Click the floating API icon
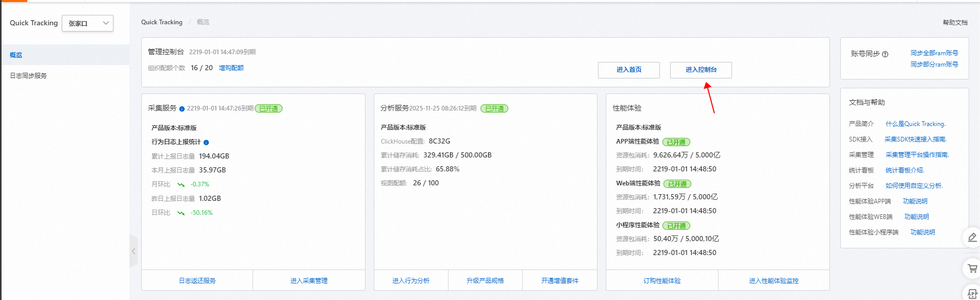The height and width of the screenshot is (300, 980). pyautogui.click(x=972, y=293)
